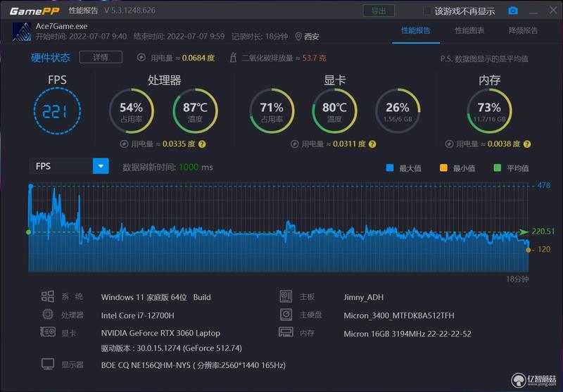Click the help icon after 0.0335 度

point(202,144)
